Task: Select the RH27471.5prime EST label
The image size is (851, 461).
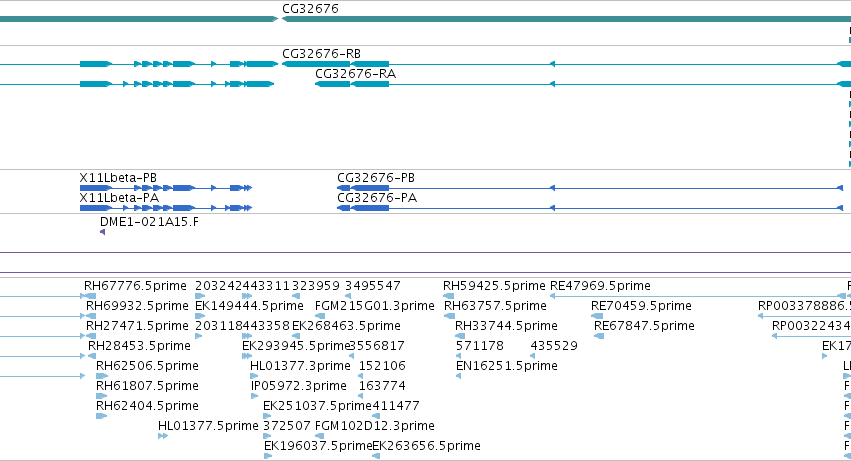Action: [137, 326]
